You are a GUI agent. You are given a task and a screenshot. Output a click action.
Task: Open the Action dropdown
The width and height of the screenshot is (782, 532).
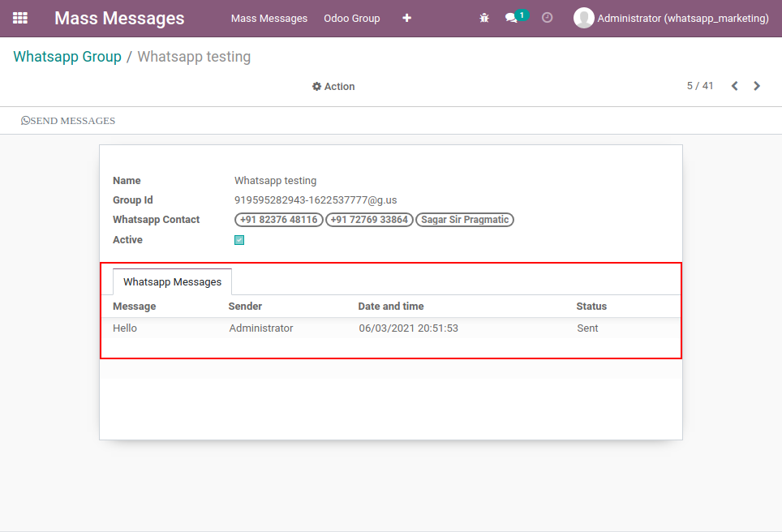pyautogui.click(x=333, y=86)
